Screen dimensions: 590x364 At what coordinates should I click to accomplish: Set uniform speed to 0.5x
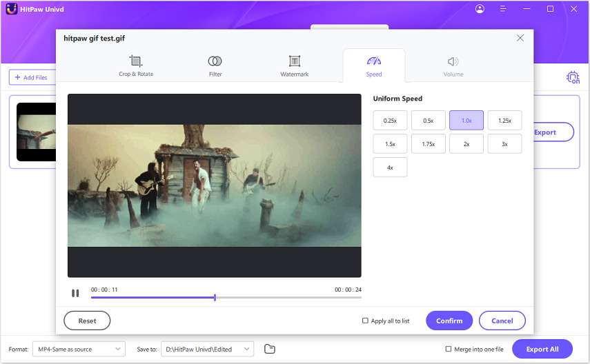429,121
